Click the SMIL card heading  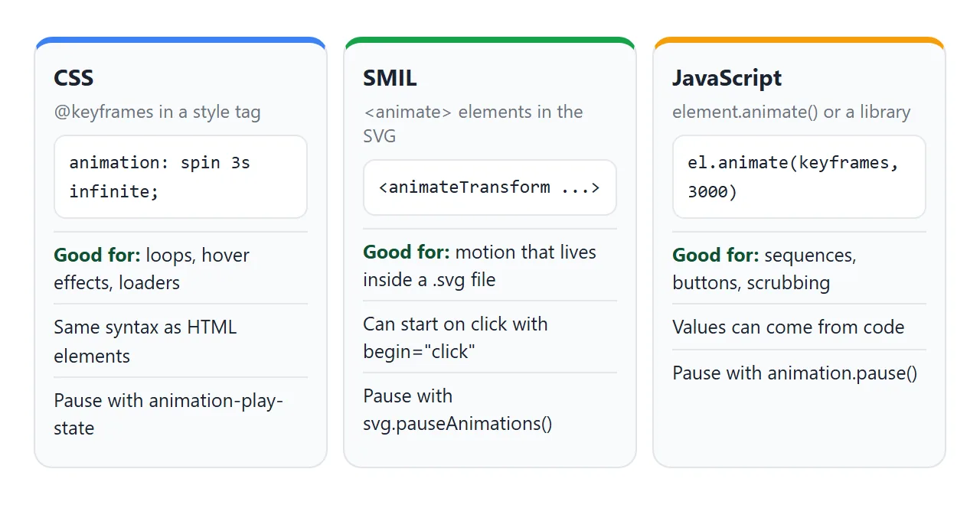(x=390, y=78)
